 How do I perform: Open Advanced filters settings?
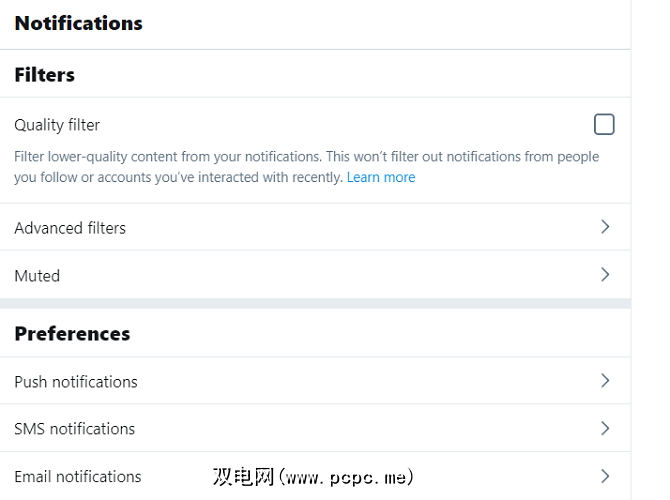tap(70, 228)
